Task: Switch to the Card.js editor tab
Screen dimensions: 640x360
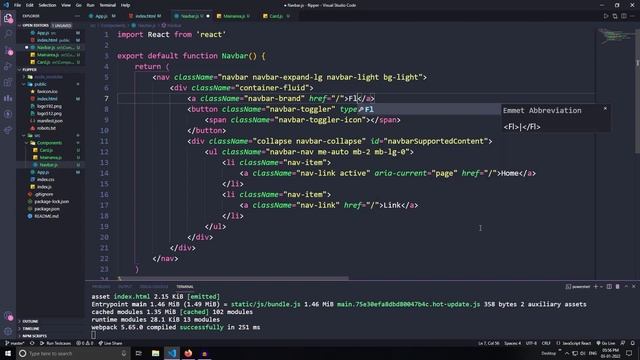Action: point(276,16)
